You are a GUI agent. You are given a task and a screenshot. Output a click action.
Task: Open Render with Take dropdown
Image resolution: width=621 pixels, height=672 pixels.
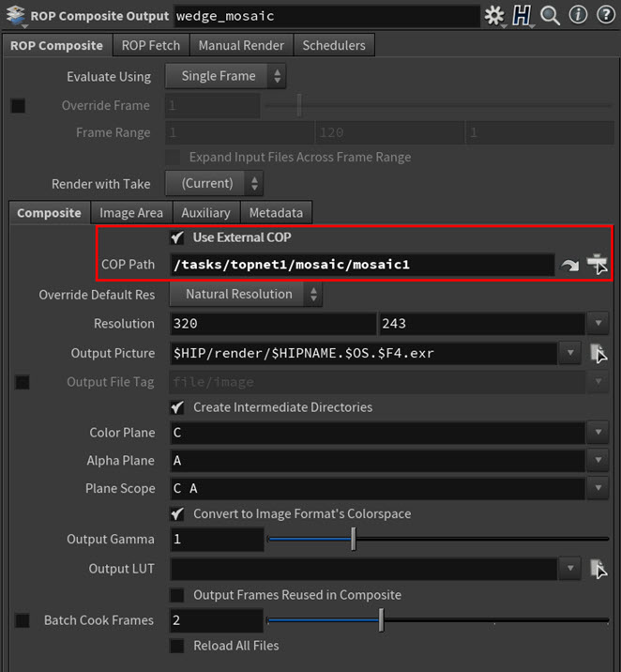(214, 183)
